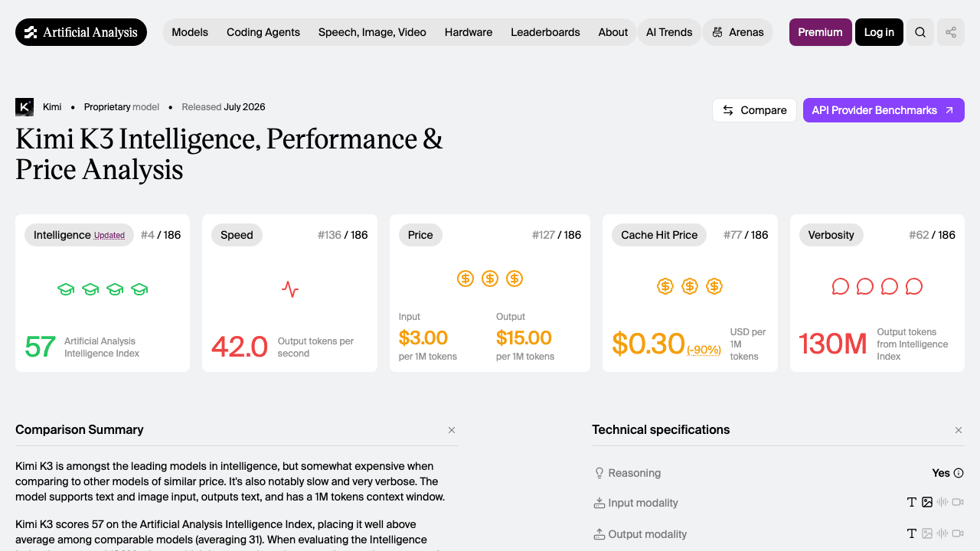Click the Updated tag on Intelligence
This screenshot has width=980, height=551.
click(109, 236)
